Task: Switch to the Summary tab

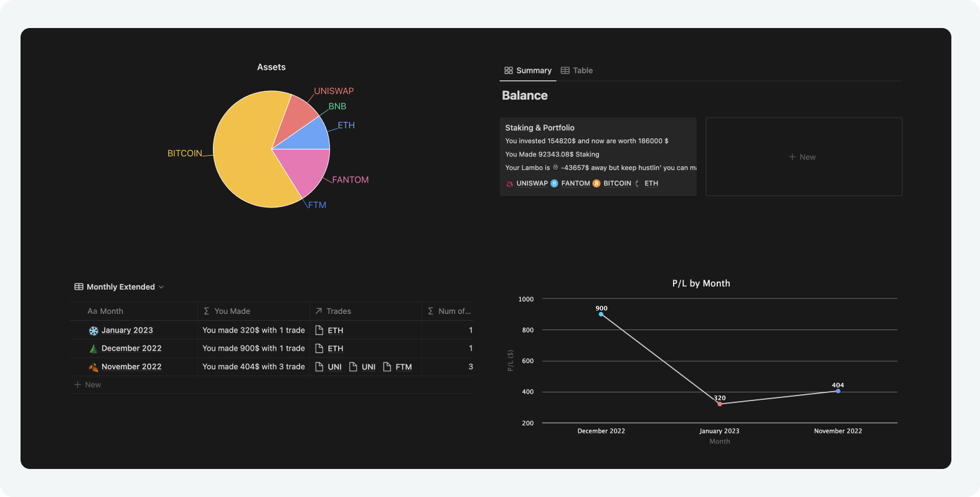Action: (527, 70)
